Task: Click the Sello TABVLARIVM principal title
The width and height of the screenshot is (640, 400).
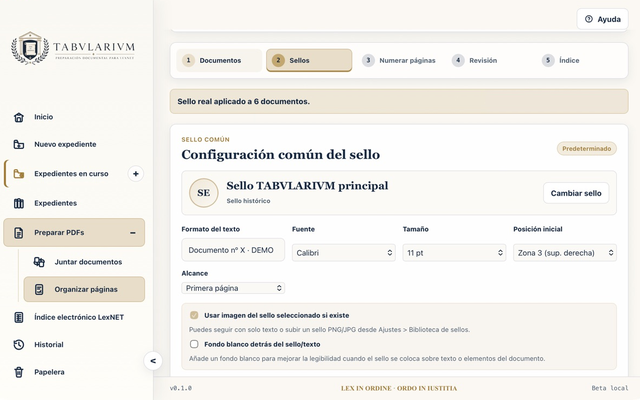Action: point(307,186)
